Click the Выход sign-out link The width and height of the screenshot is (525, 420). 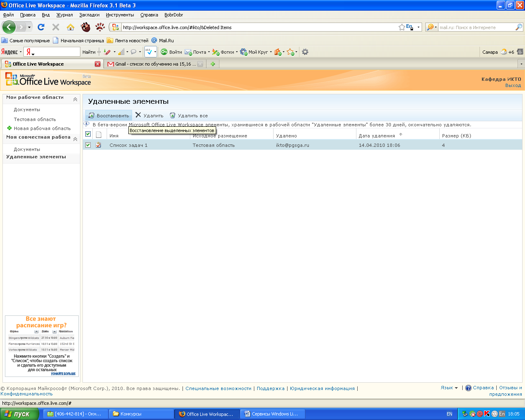(x=513, y=85)
